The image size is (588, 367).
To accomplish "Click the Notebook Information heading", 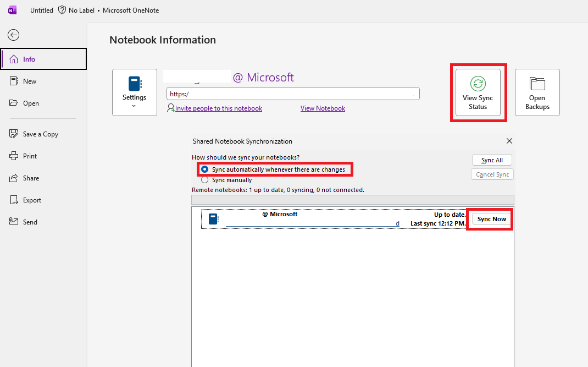I will tap(163, 40).
